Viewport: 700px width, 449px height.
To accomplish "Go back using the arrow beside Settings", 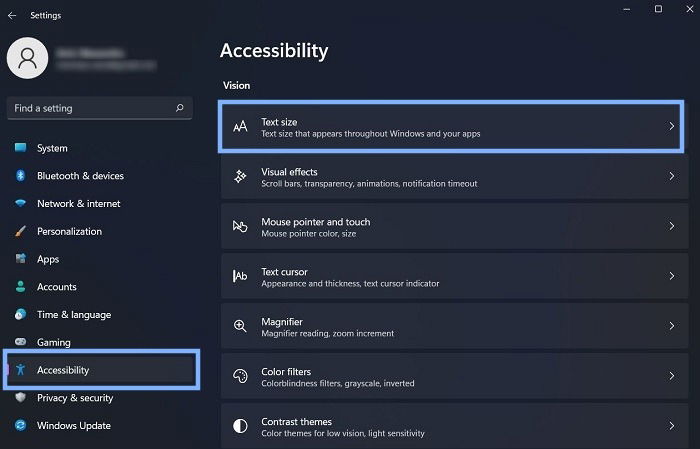I will pyautogui.click(x=12, y=15).
